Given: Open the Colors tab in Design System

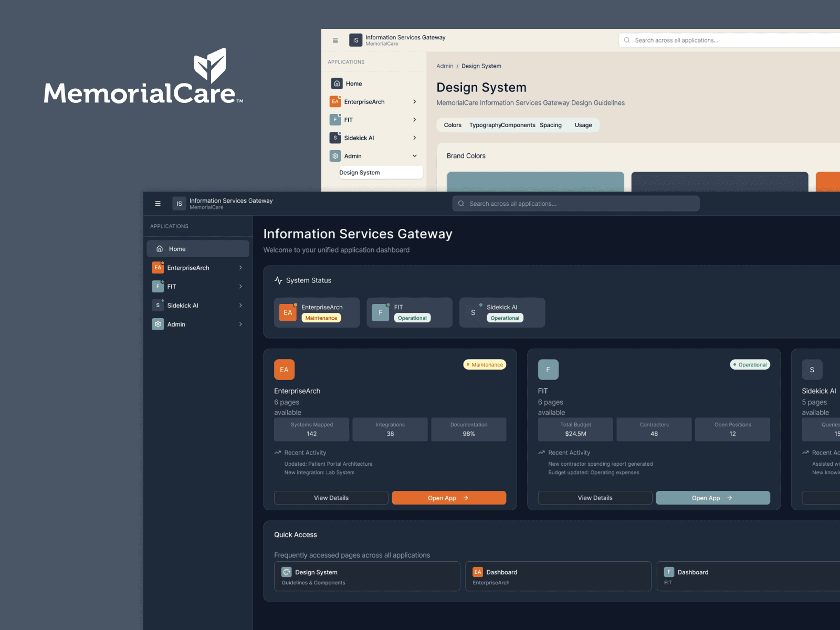Looking at the screenshot, I should click(451, 125).
